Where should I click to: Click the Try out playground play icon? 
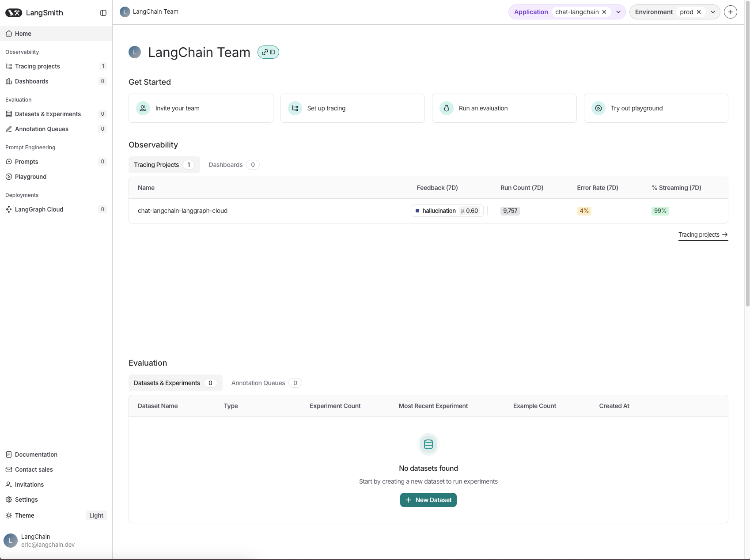(598, 108)
